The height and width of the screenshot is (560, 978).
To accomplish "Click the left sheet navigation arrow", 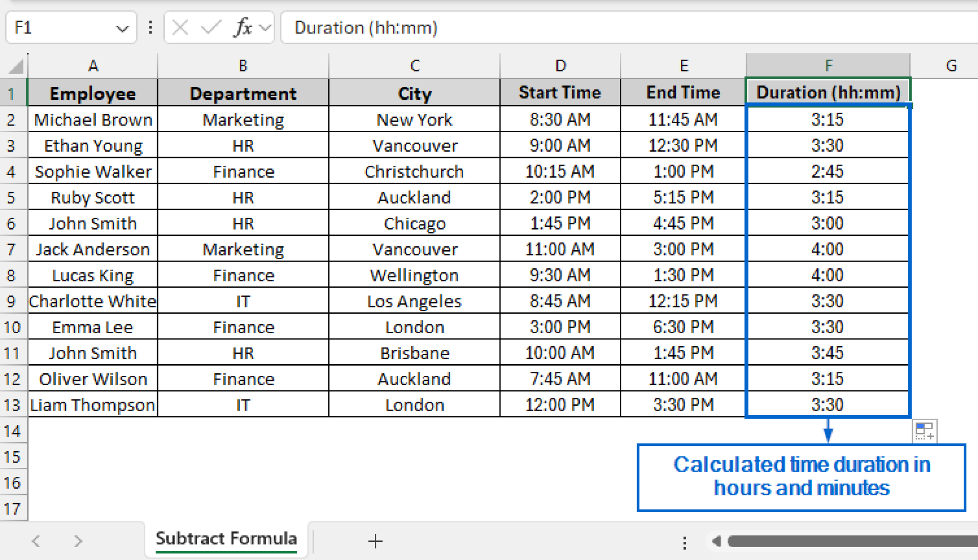I will tap(36, 540).
